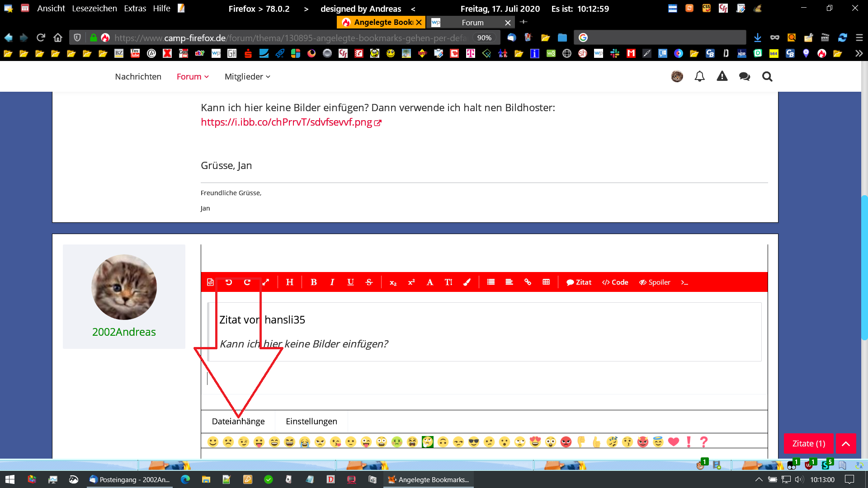The height and width of the screenshot is (488, 868).
Task: Switch to Einstellungen tab
Action: [311, 421]
